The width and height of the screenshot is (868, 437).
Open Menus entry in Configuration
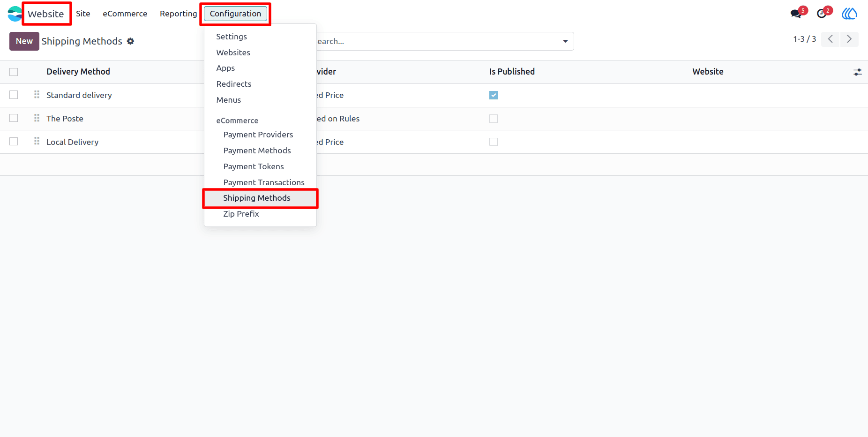click(229, 100)
